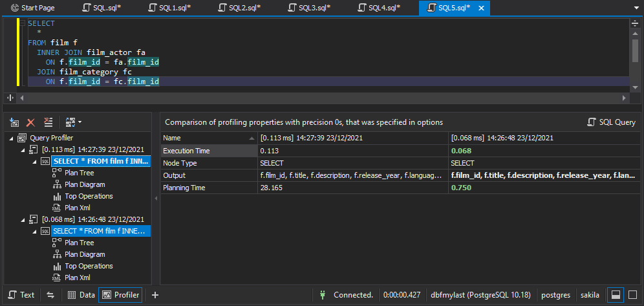The width and height of the screenshot is (644, 306).
Task: Select the [0.113 ms] 14:27:39 profiling result
Action: pos(93,149)
